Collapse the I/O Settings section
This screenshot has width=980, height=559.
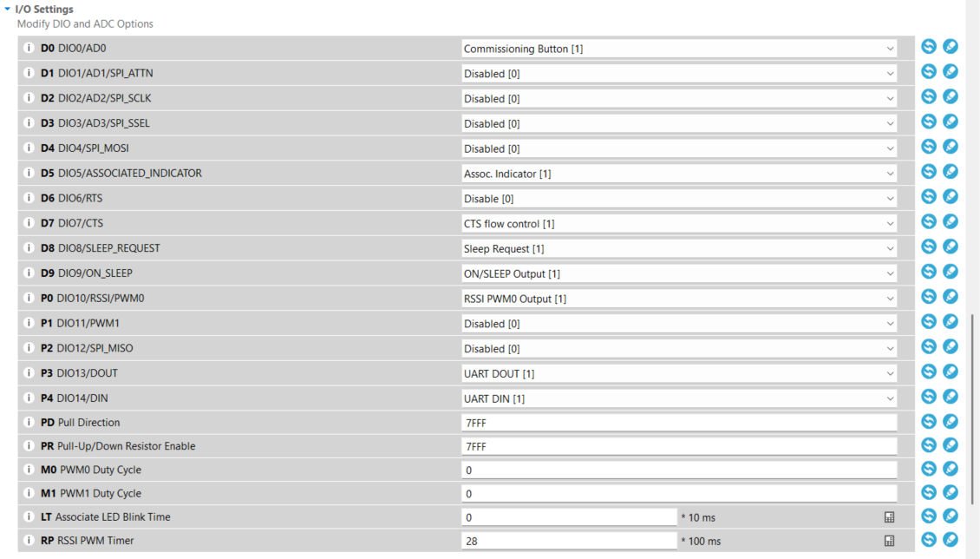coord(8,10)
